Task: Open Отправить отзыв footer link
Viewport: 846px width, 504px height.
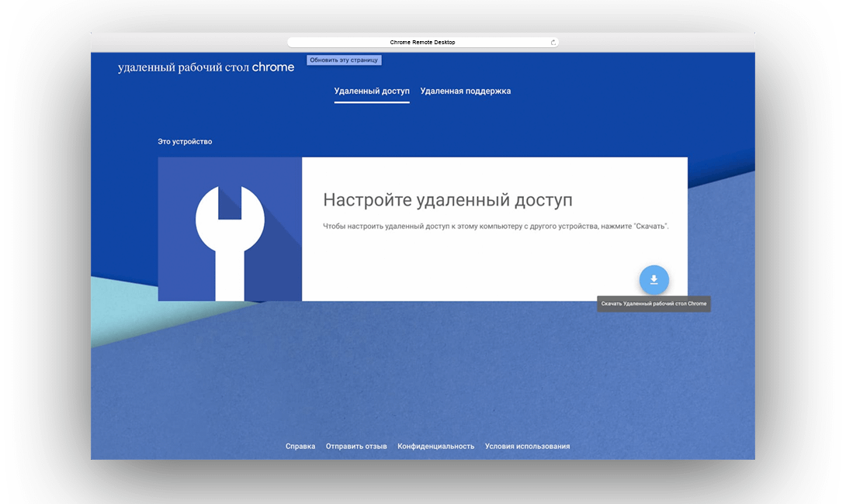Action: [x=356, y=447]
